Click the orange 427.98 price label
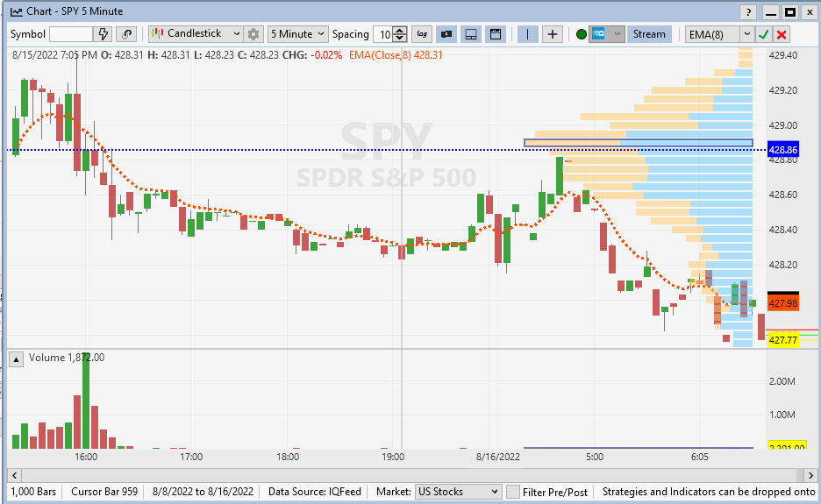 (782, 303)
